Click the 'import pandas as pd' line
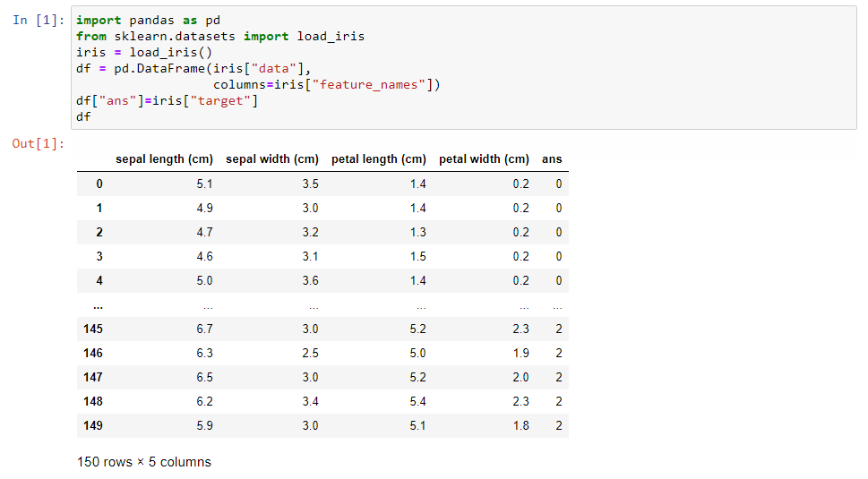 148,21
